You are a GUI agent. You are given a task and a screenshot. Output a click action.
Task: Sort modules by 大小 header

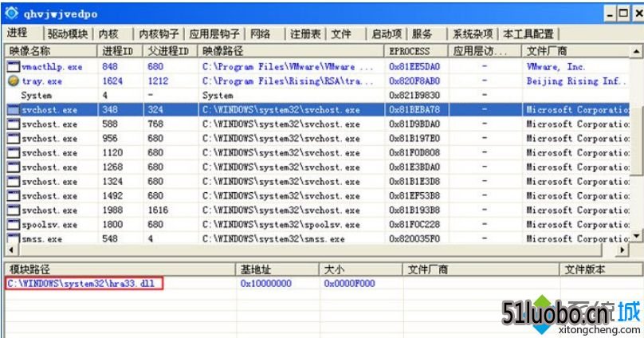[x=360, y=269]
